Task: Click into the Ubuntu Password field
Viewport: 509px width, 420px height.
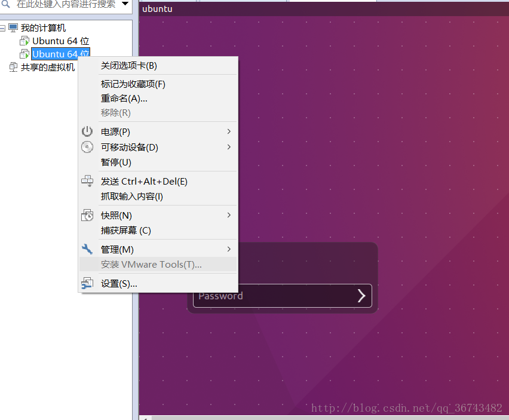Action: 272,296
